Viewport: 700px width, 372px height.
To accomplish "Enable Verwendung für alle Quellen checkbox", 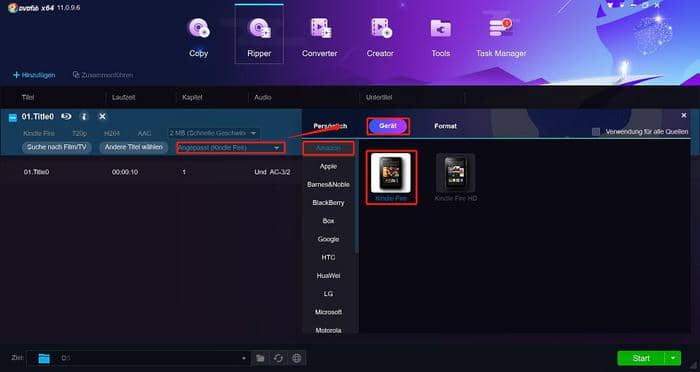I will click(x=596, y=132).
